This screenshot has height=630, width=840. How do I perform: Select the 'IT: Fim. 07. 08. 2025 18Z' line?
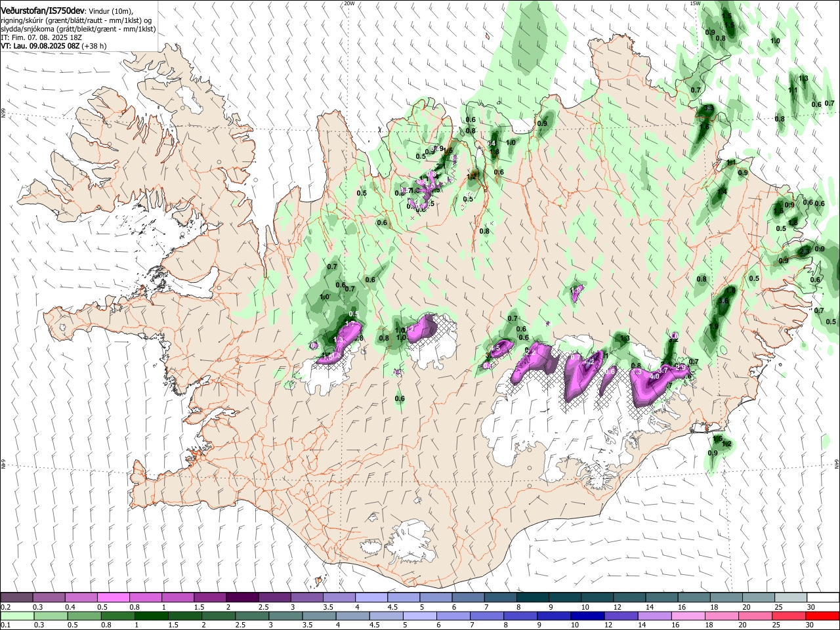click(x=41, y=38)
